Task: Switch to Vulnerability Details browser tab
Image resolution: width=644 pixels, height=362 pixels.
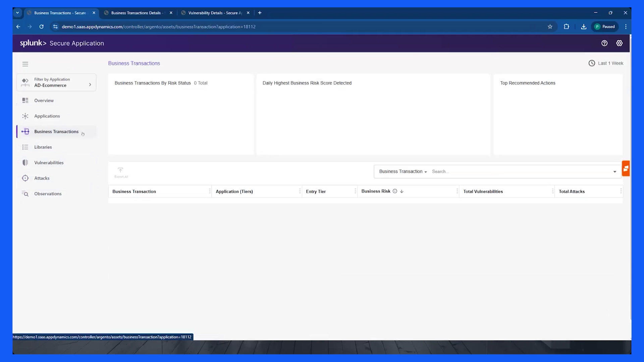Action: [215, 13]
